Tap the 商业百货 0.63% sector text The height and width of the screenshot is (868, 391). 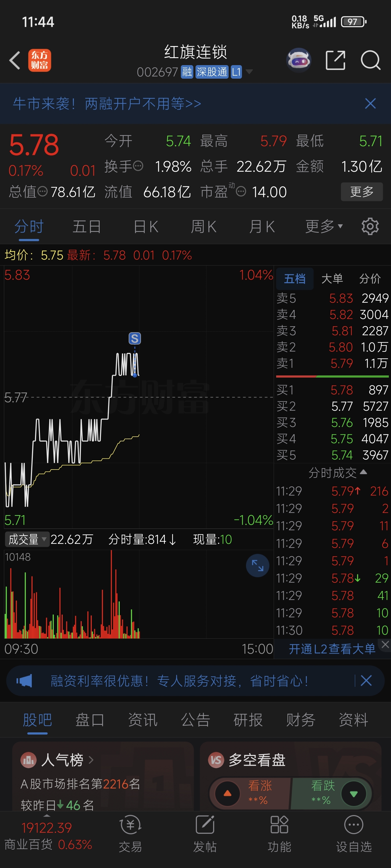point(48,844)
